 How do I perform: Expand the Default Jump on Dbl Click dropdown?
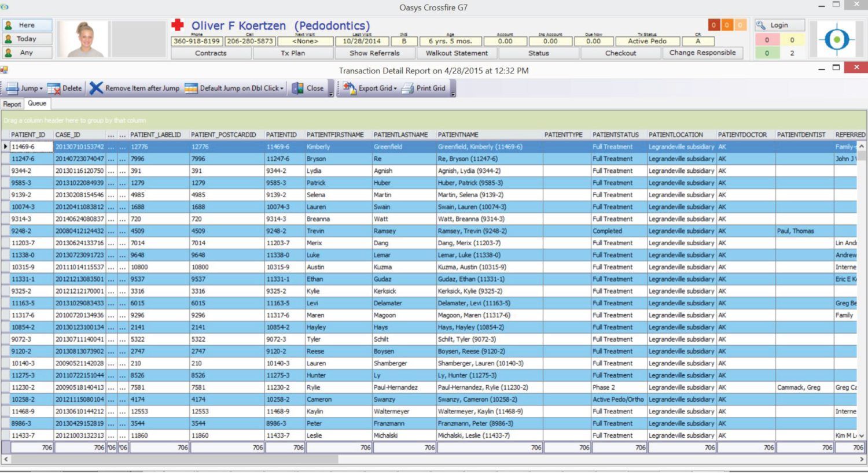[x=281, y=88]
